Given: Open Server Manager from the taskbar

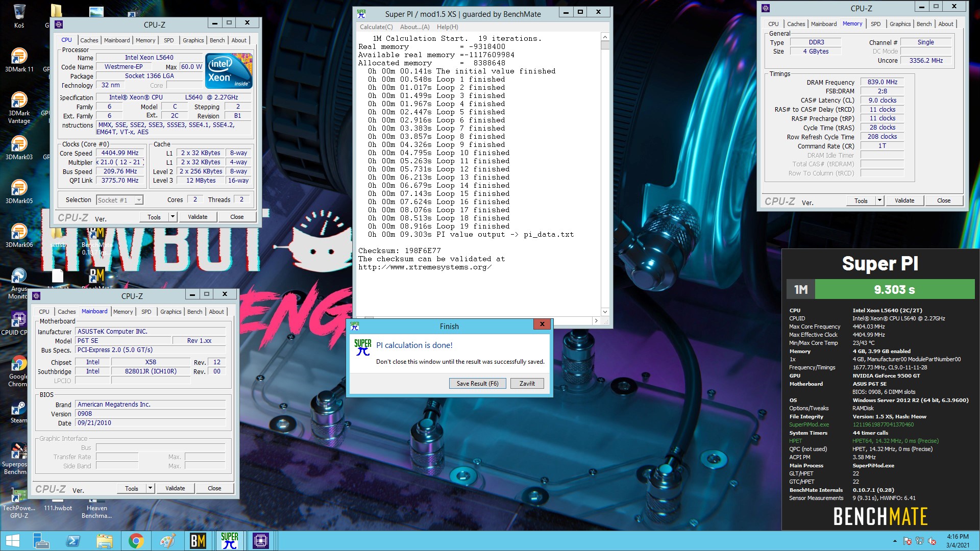Looking at the screenshot, I should pos(41,541).
